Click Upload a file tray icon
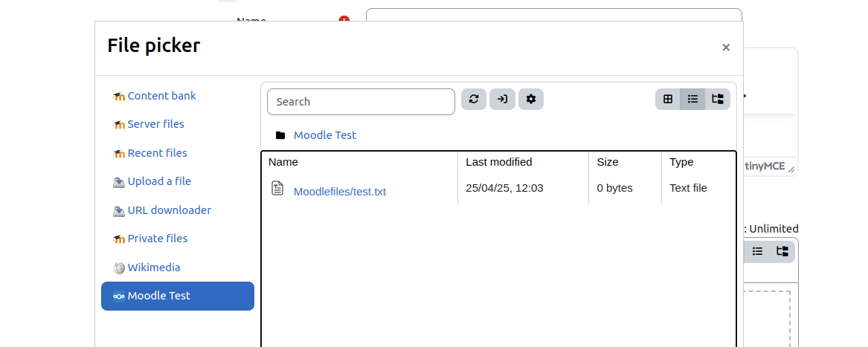Screen dimensions: 868x347 pyautogui.click(x=119, y=181)
